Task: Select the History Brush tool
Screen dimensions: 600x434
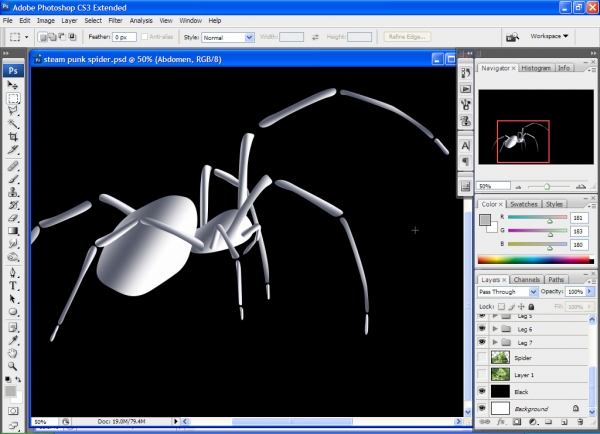Action: pos(13,205)
